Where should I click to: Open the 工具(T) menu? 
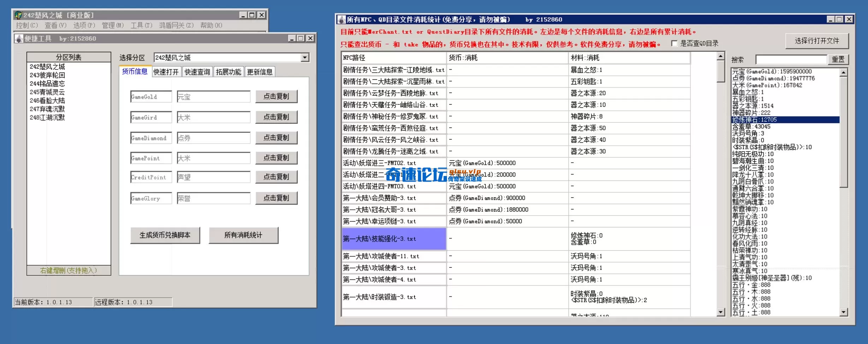[141, 25]
